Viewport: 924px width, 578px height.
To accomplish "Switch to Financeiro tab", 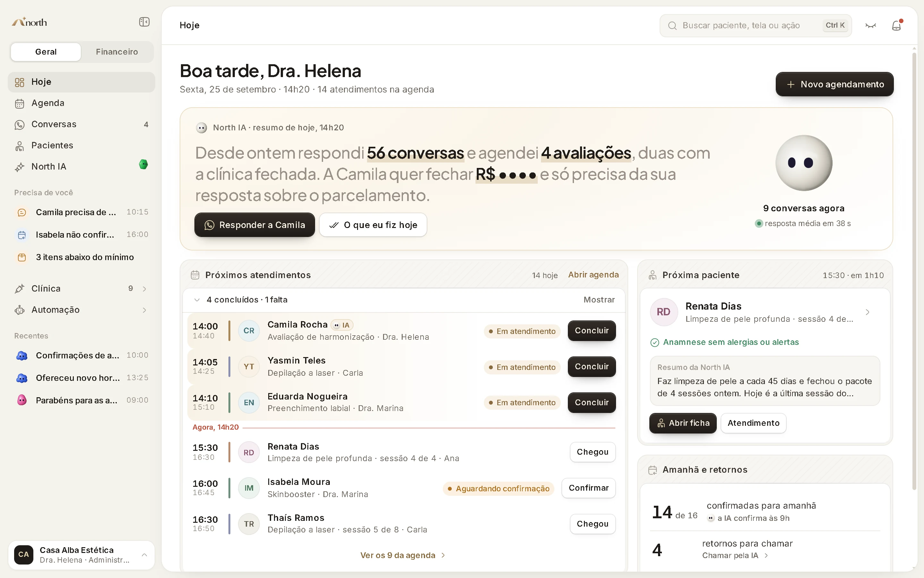I will click(117, 52).
